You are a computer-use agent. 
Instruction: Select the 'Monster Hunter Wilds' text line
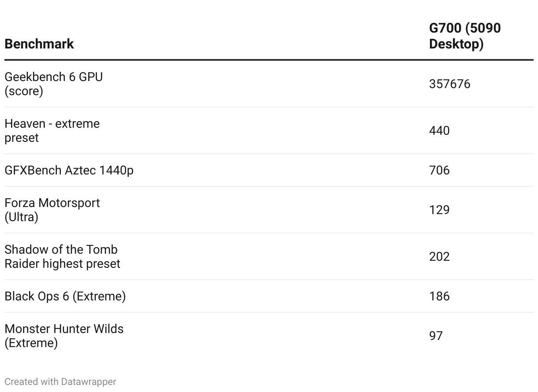(x=64, y=329)
